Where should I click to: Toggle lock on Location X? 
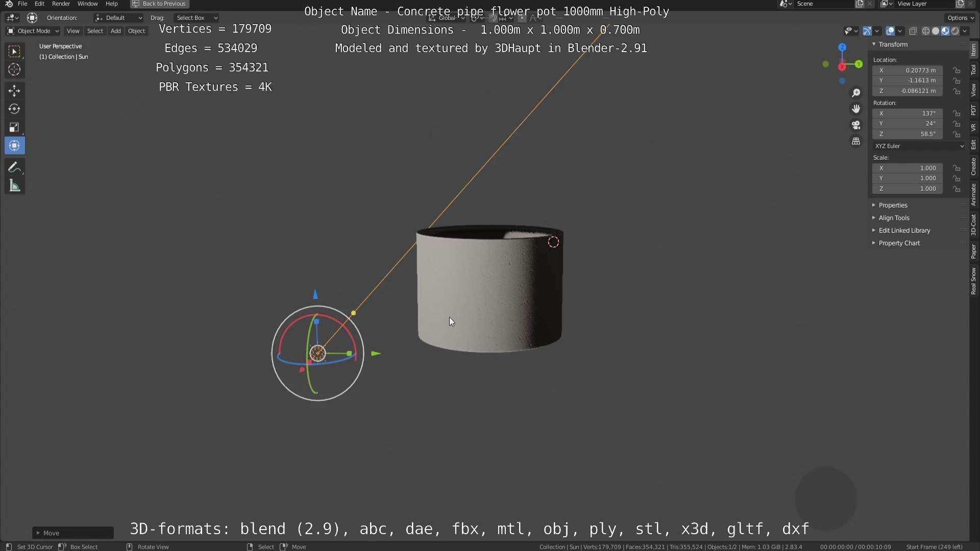[957, 70]
